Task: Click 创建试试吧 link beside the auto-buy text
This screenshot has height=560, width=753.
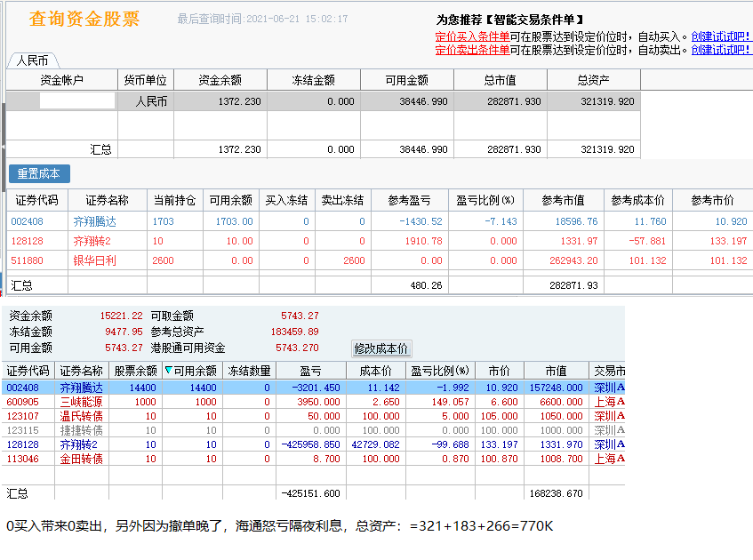Action: coord(721,36)
